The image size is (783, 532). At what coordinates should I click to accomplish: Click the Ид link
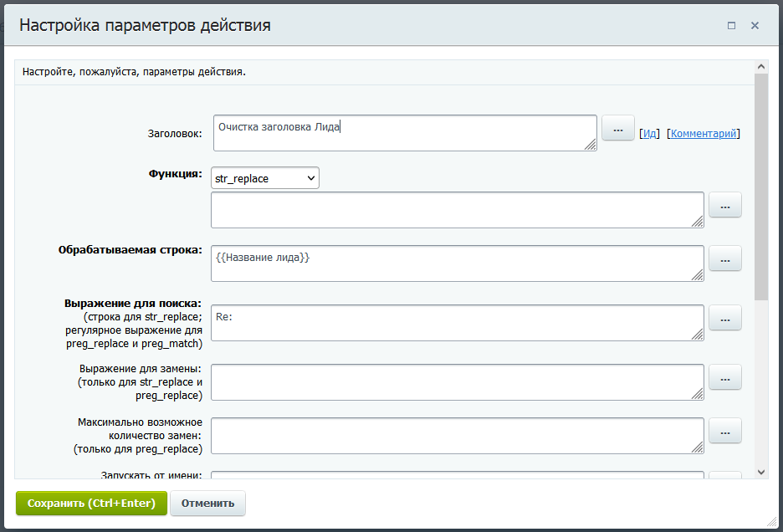pyautogui.click(x=650, y=133)
